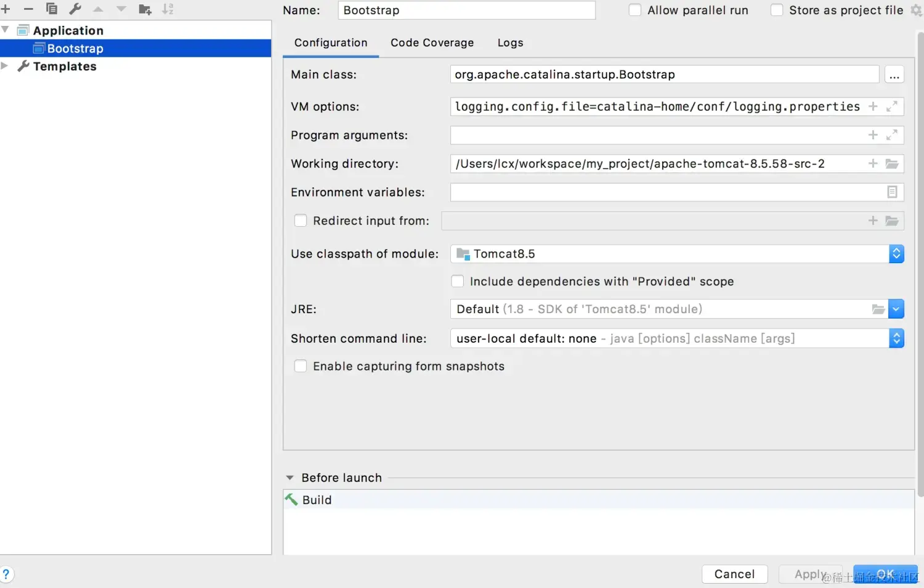Click the right-side vertical scrollbar
924x588 pixels.
point(920,265)
